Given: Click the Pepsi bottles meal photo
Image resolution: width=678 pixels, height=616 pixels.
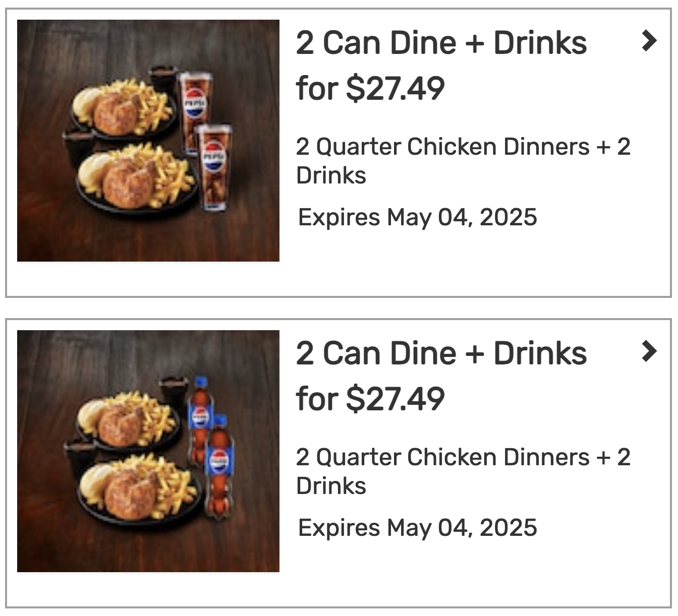Looking at the screenshot, I should [148, 452].
